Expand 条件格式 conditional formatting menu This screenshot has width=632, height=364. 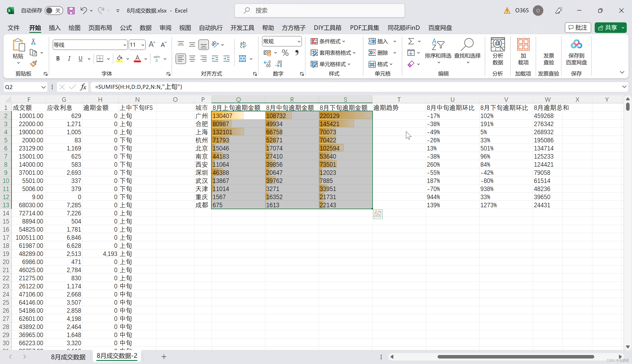coord(328,41)
